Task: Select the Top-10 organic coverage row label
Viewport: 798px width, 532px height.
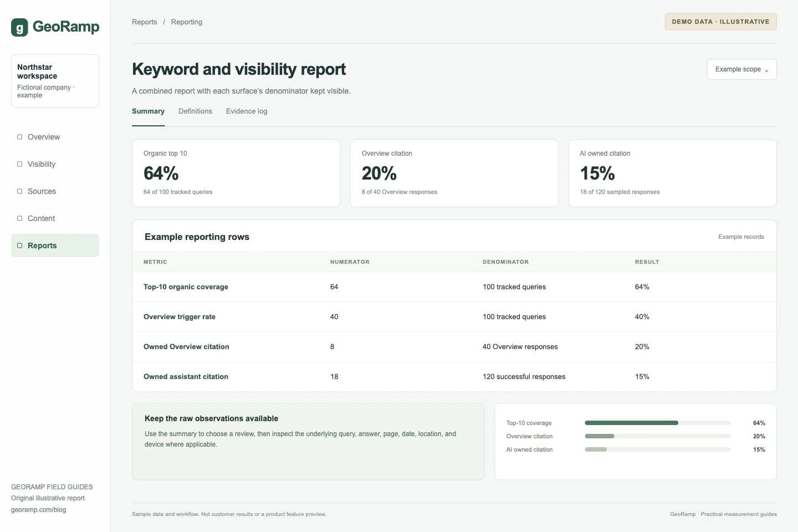Action: point(186,287)
